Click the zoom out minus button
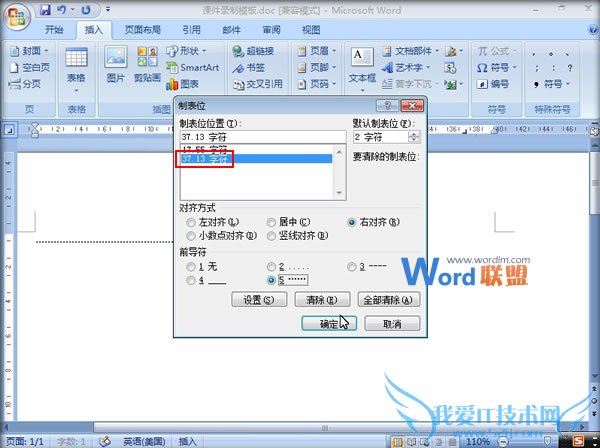The image size is (600, 448). coord(504,441)
